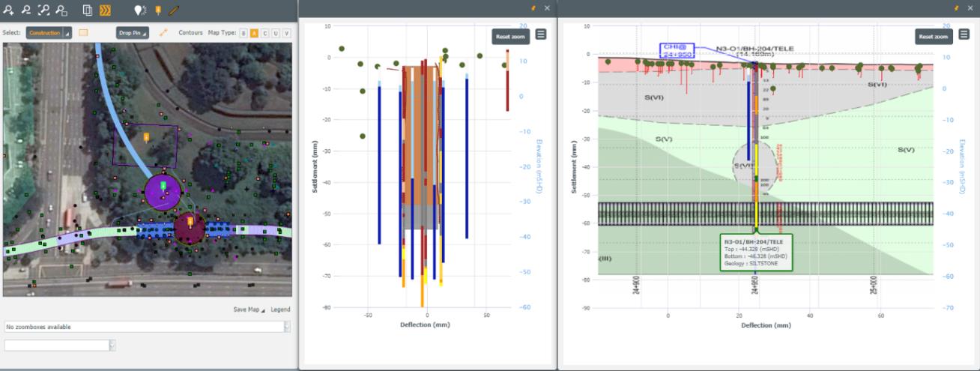Open the Save Map menu
980x371 pixels.
(249, 310)
